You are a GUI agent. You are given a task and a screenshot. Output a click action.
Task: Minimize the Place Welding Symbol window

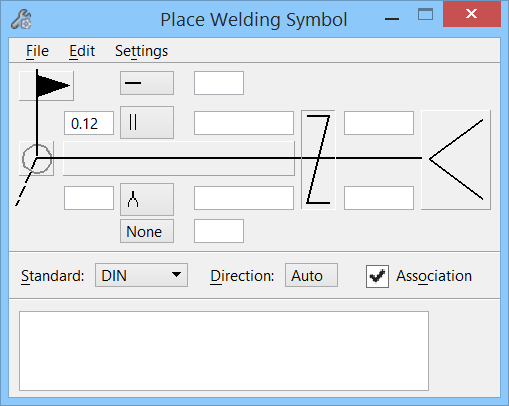click(x=392, y=19)
